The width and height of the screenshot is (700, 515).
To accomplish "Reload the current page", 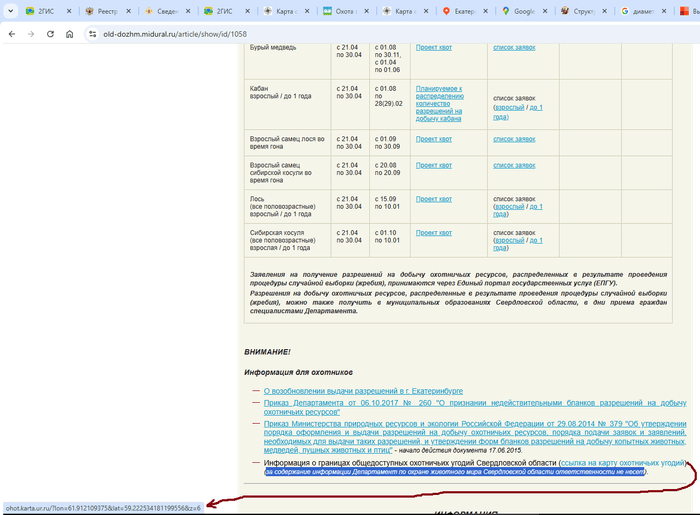I will pos(49,33).
